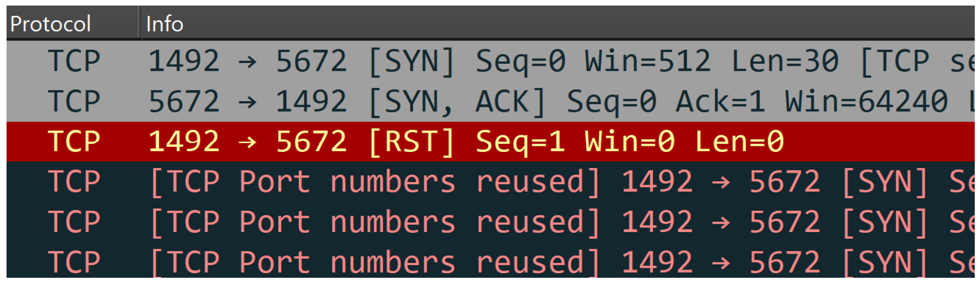Sort packets by the Info column header
This screenshot has width=980, height=283.
pyautogui.click(x=558, y=23)
